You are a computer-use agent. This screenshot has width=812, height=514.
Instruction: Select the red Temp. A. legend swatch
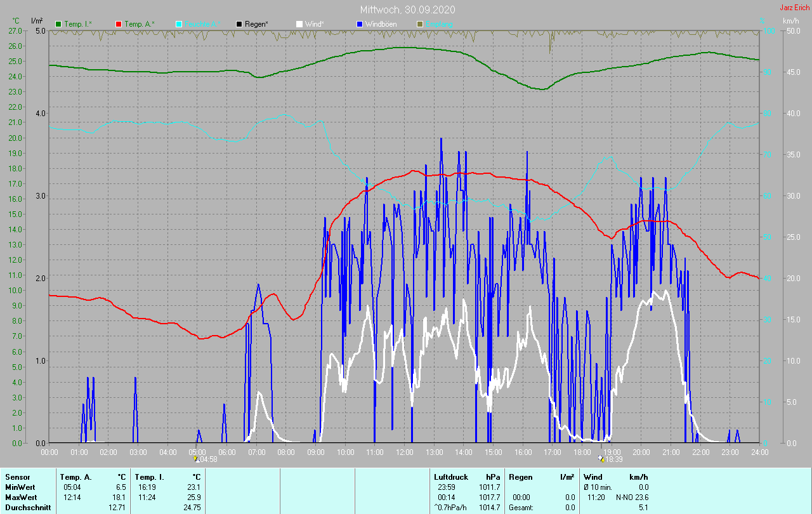pos(118,24)
